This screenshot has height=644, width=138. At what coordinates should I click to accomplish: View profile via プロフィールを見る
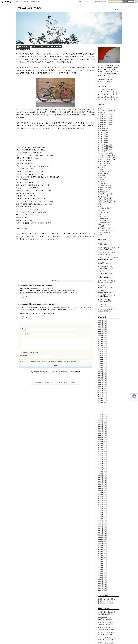105,81
